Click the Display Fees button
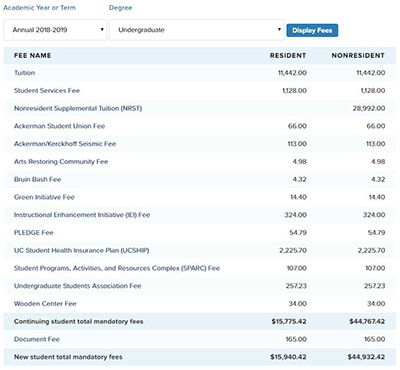 pyautogui.click(x=312, y=30)
